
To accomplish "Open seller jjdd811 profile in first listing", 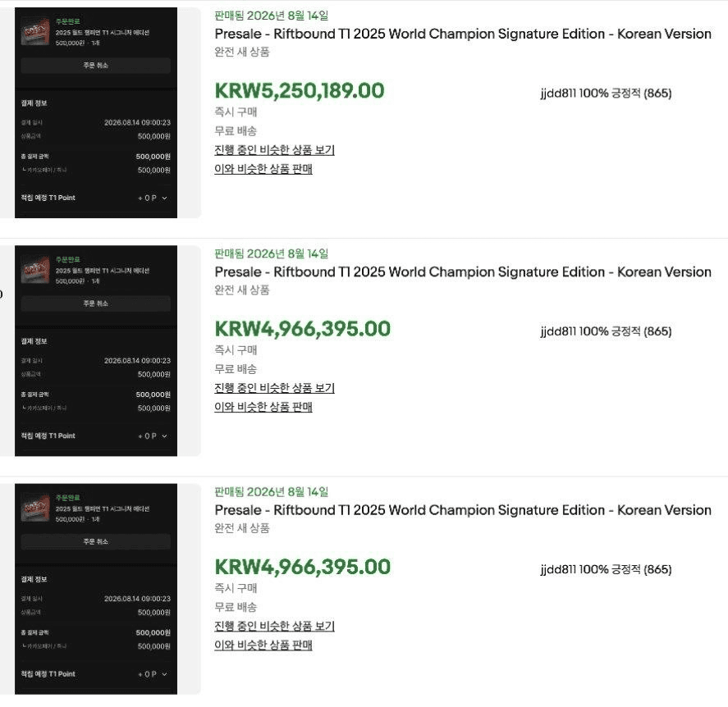I will click(558, 94).
